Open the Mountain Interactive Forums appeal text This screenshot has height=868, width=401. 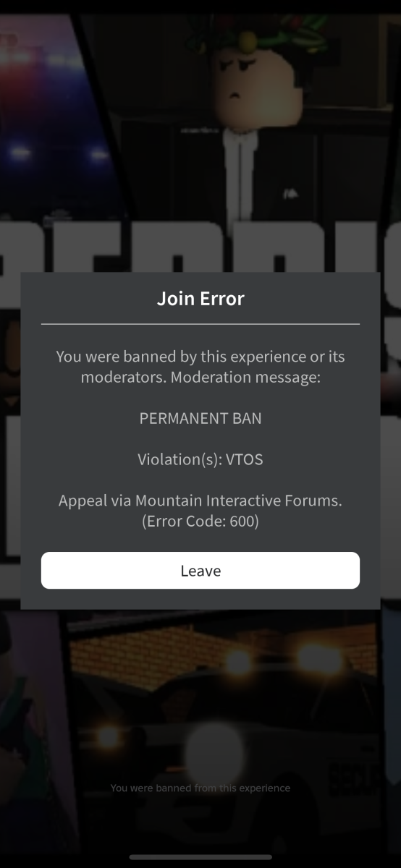click(x=200, y=501)
